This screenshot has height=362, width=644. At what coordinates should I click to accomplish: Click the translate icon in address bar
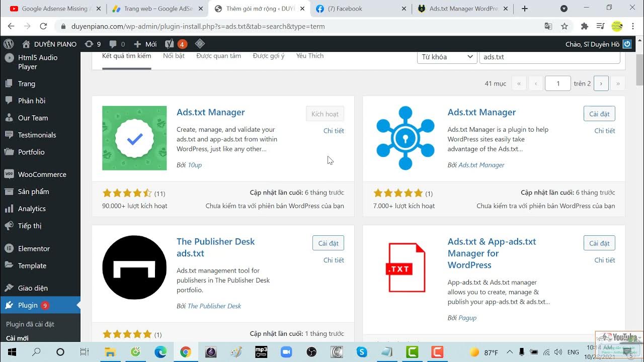[x=548, y=26]
